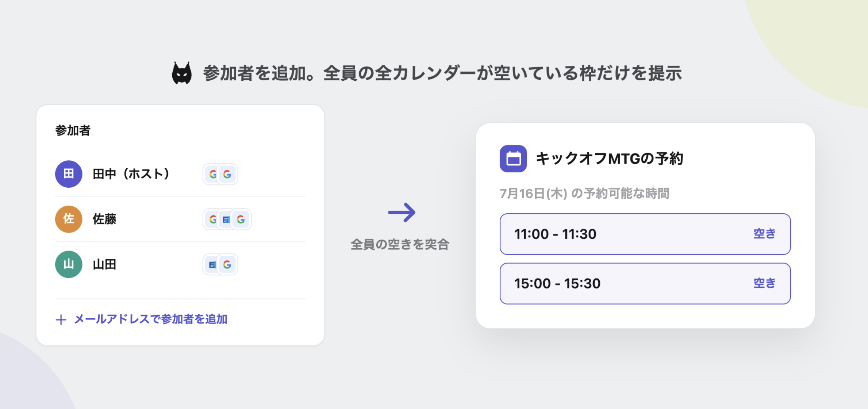The width and height of the screenshot is (868, 409).
Task: Click the plus icon next to メールアドレスで参加者を追加
Action: coord(61,320)
